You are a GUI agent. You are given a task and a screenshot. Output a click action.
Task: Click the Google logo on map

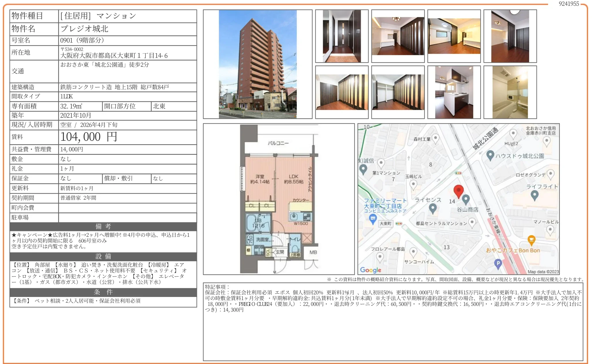371,270
